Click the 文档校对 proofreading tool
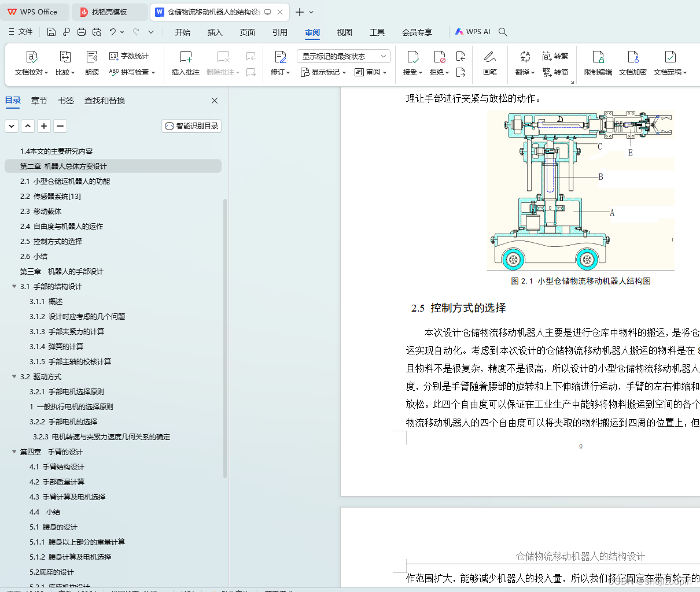The width and height of the screenshot is (700, 592). tap(31, 64)
